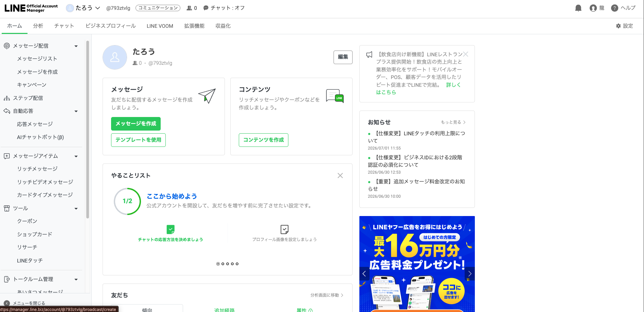This screenshot has width=644, height=312.
Task: Open もっと見る in お知らせ
Action: click(x=453, y=122)
